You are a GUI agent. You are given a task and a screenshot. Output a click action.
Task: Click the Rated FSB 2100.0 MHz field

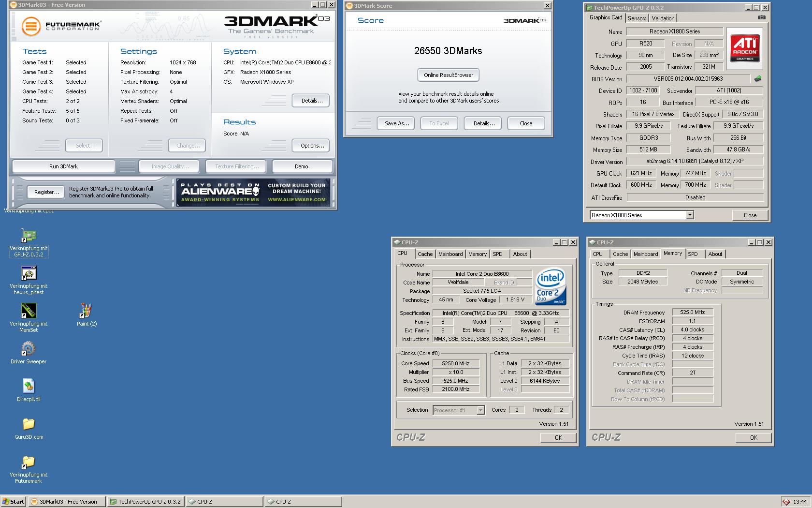coord(456,389)
